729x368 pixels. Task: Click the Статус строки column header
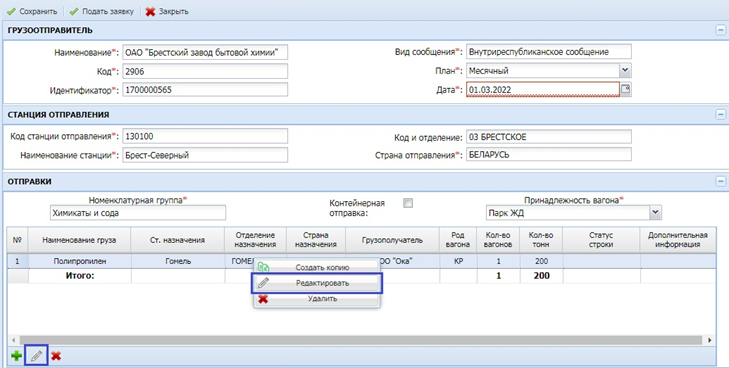pyautogui.click(x=601, y=240)
